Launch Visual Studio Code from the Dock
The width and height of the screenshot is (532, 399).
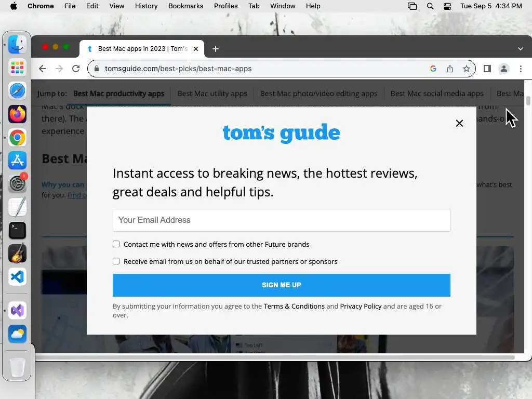click(x=17, y=277)
